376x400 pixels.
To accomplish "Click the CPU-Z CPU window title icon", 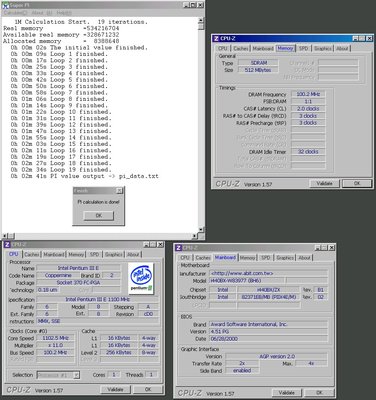I will (8, 245).
